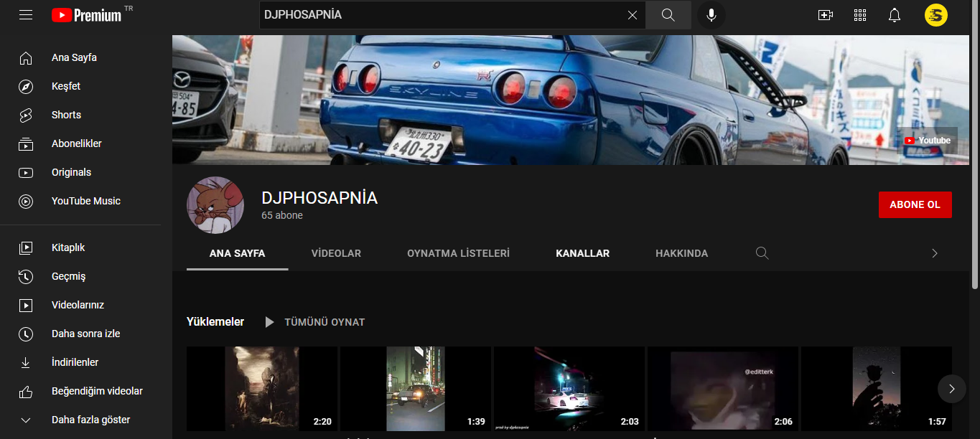980x439 pixels.
Task: Click the Daha sonra izle clock icon
Action: point(26,334)
